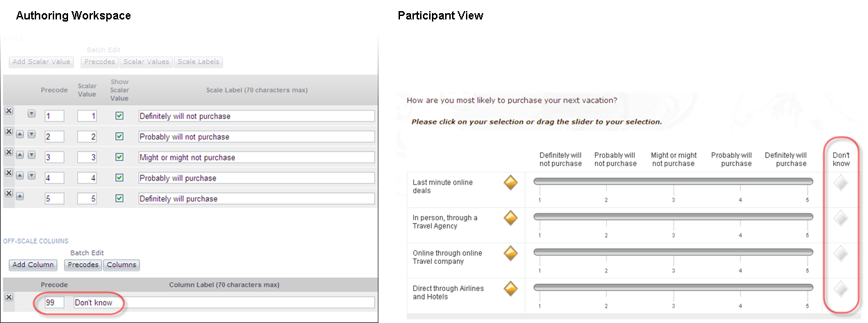Move 'Might or might not purchase' row up
The height and width of the screenshot is (323, 868).
coord(20,156)
